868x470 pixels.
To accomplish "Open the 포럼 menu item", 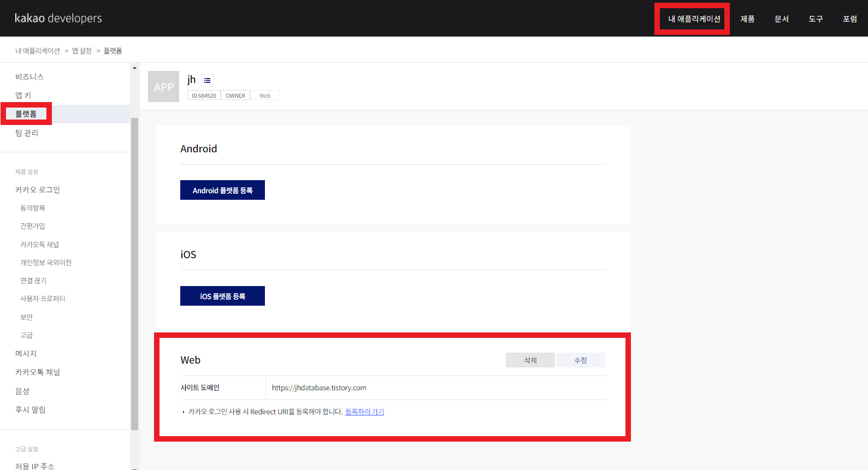I will click(849, 19).
